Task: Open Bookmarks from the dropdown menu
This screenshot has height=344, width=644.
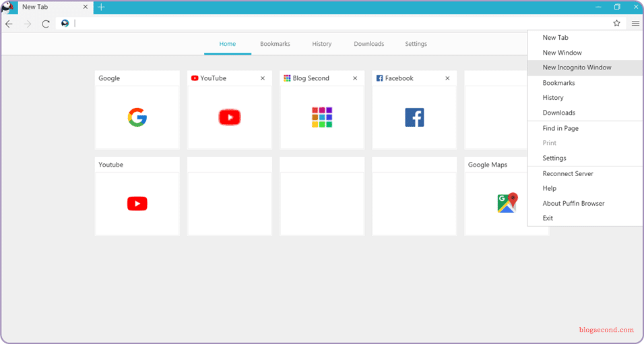Action: coord(585,83)
